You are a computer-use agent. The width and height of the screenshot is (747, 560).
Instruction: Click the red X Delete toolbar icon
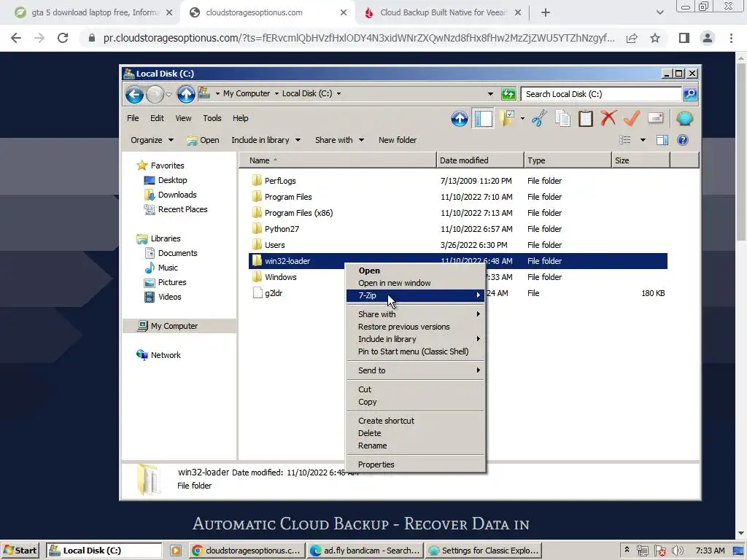[608, 118]
